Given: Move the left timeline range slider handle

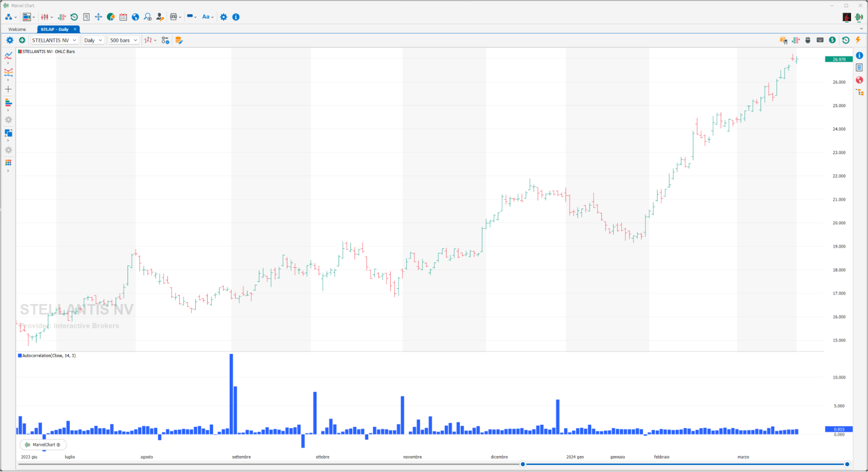Looking at the screenshot, I should (x=523, y=464).
